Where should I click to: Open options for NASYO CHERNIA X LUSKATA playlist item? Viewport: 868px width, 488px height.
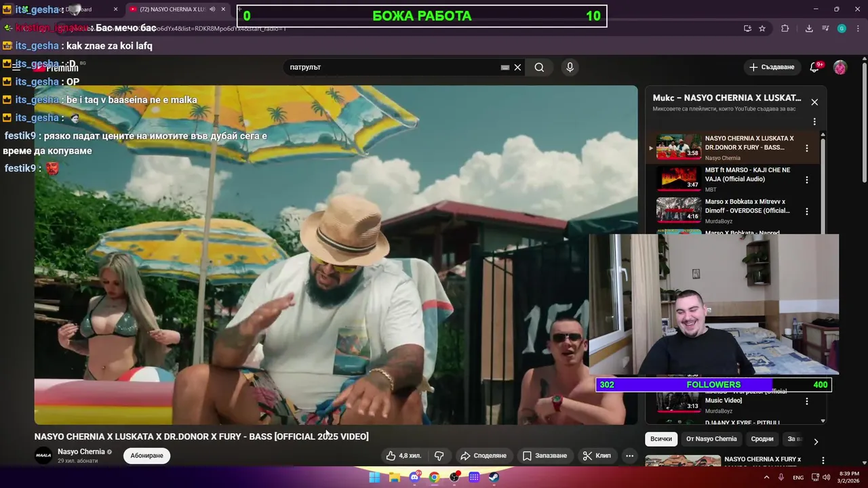[x=807, y=148]
